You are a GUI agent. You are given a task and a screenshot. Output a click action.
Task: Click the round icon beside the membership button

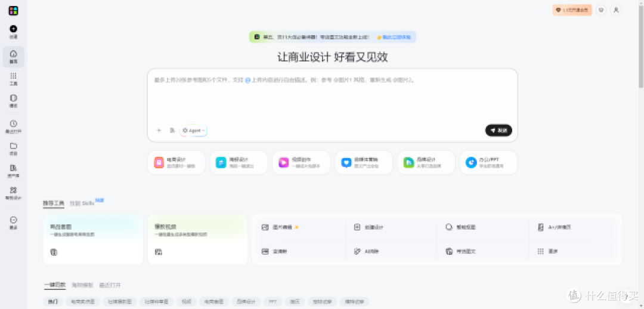coord(601,10)
